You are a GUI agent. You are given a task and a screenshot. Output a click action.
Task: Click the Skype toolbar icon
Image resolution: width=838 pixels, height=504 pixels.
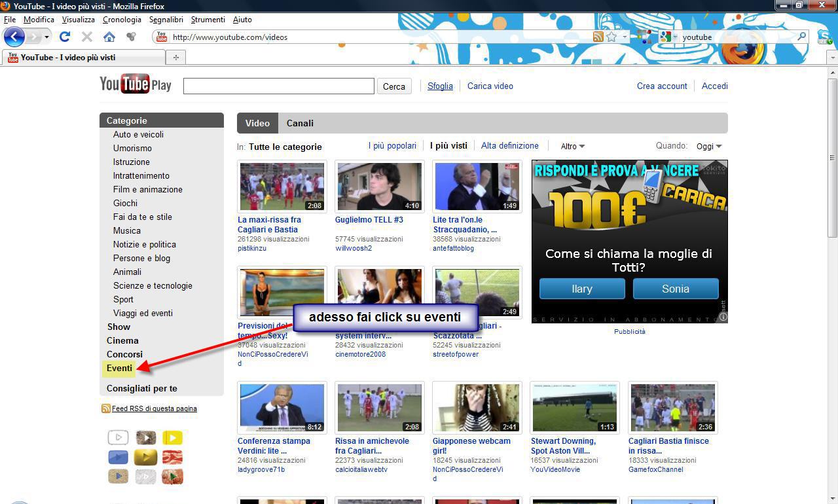(824, 37)
